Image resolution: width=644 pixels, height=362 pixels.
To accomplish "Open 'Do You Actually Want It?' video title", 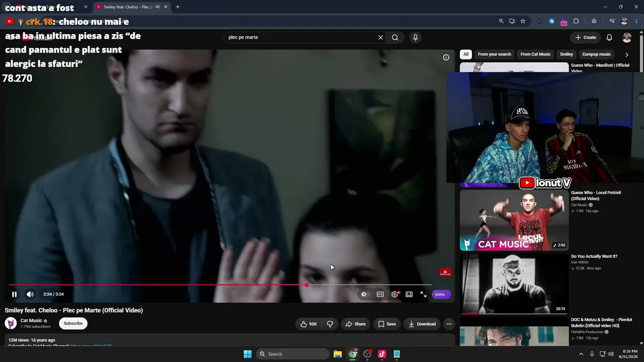I will coord(594,256).
